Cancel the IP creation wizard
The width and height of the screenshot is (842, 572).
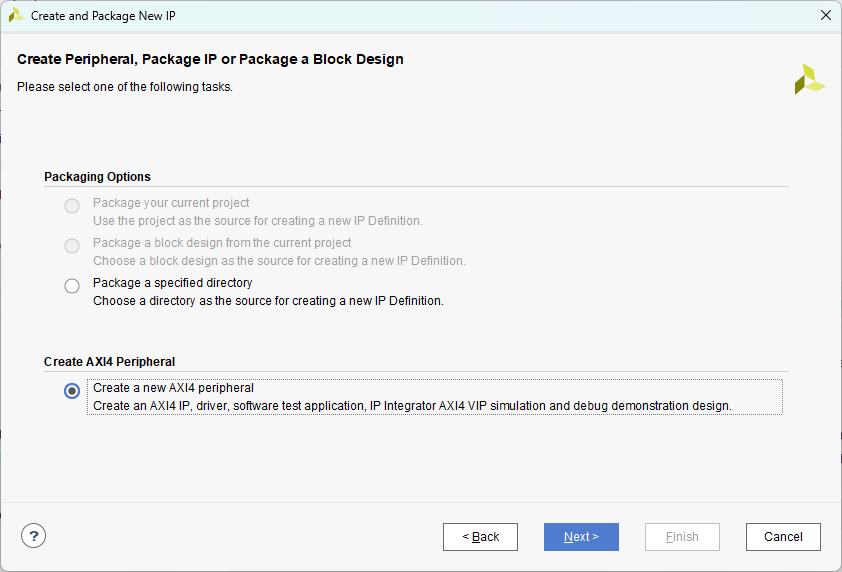coord(783,537)
